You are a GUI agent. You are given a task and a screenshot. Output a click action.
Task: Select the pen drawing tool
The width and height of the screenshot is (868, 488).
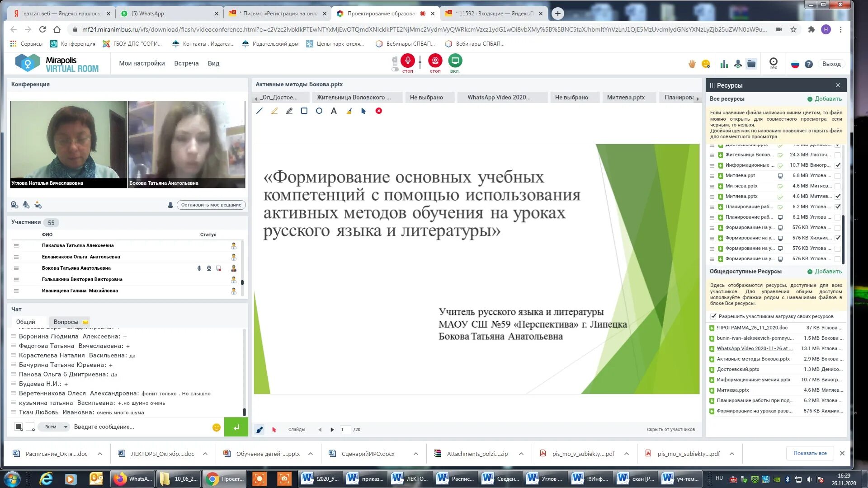[x=289, y=111]
